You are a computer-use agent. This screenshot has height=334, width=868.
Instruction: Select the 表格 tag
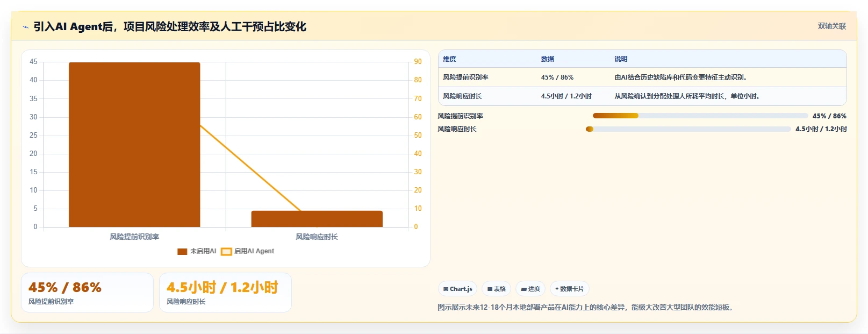(x=496, y=289)
